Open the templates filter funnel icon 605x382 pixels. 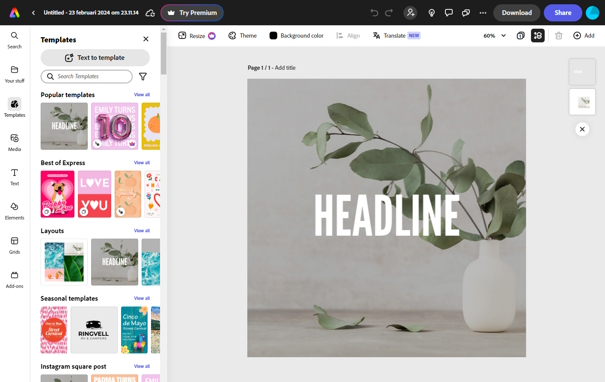click(143, 76)
